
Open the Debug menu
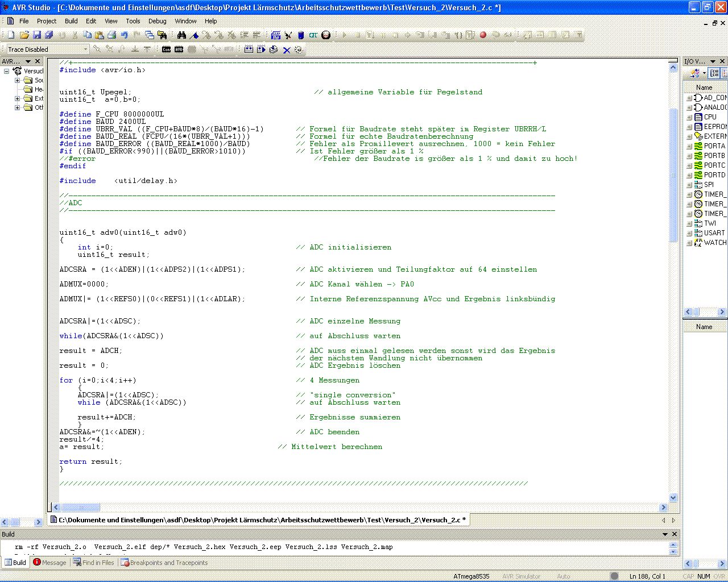[157, 21]
